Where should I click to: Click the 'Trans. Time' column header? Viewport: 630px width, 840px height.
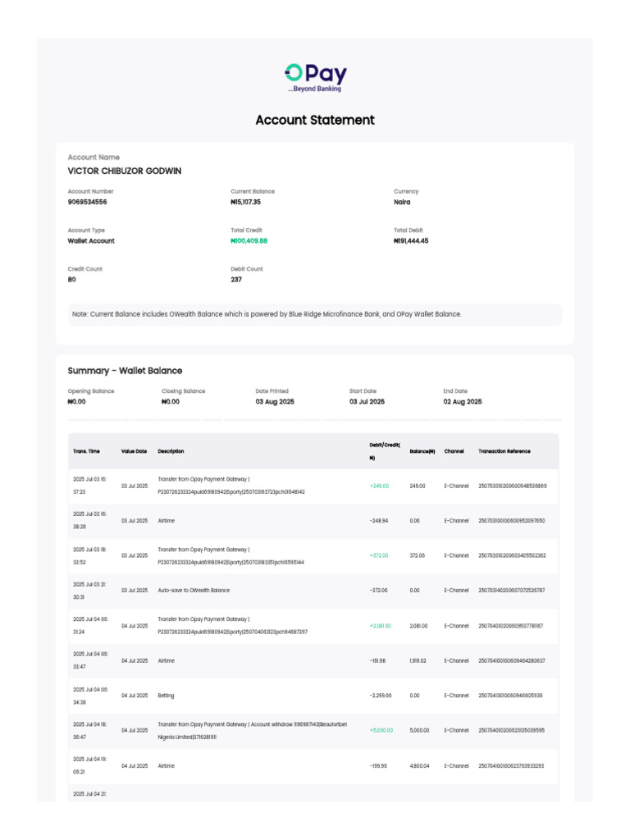[86, 452]
